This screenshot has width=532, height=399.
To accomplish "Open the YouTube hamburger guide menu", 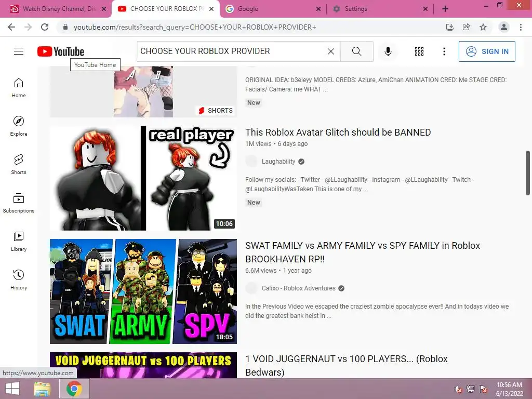I will 19,51.
